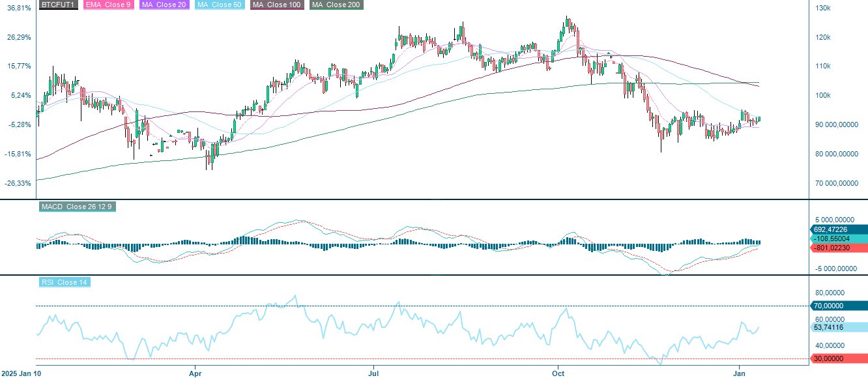Click the 100k price axis label

(x=822, y=96)
